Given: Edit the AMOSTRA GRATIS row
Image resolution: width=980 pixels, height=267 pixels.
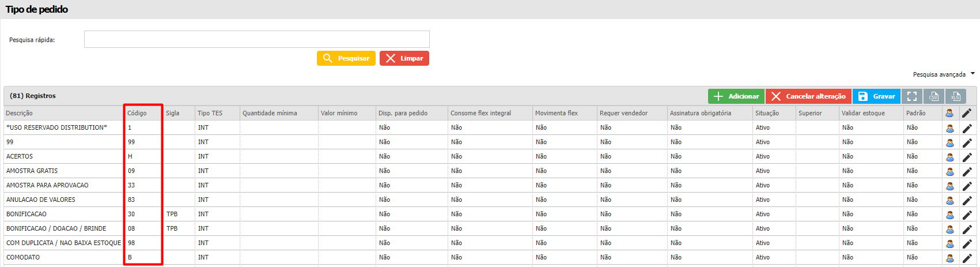Looking at the screenshot, I should (x=967, y=171).
